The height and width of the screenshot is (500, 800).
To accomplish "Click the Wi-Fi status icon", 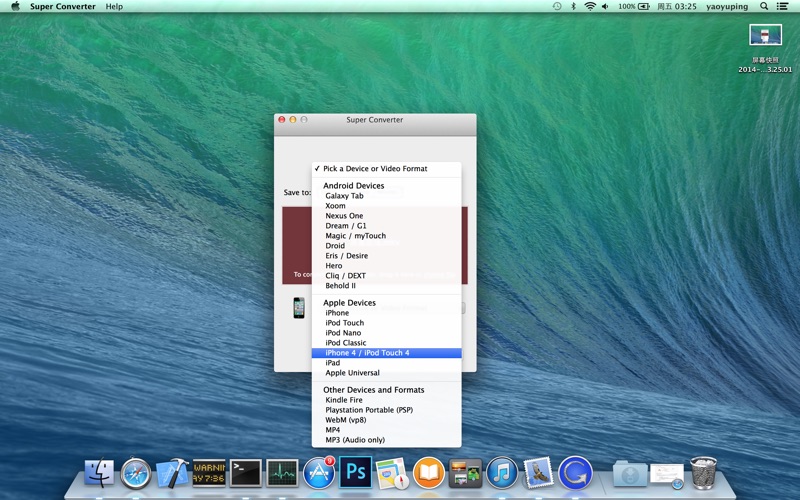I will 590,6.
